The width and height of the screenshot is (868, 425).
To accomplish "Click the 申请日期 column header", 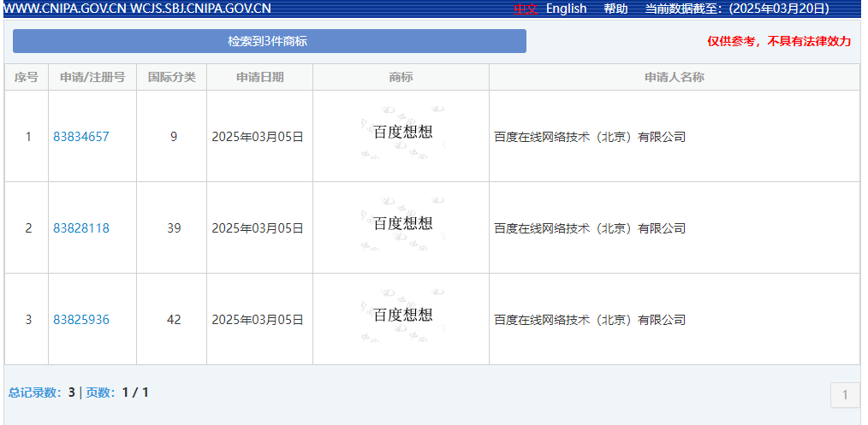I will (x=259, y=77).
